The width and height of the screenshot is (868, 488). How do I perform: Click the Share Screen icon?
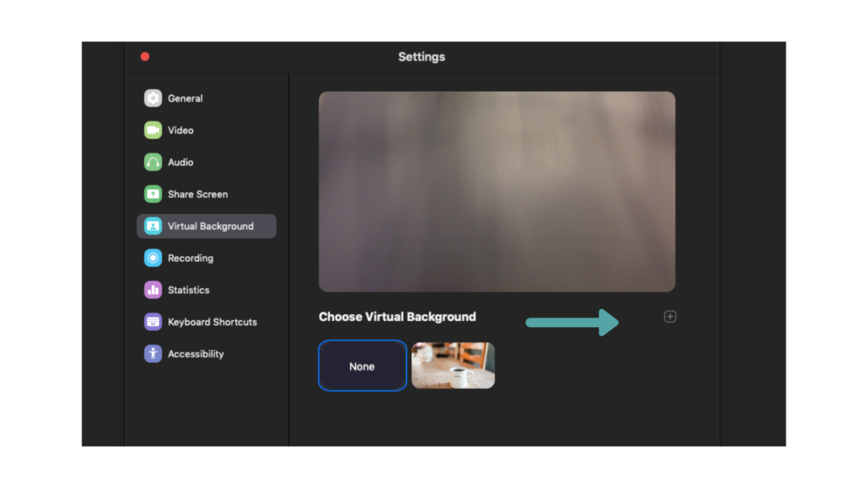click(153, 194)
